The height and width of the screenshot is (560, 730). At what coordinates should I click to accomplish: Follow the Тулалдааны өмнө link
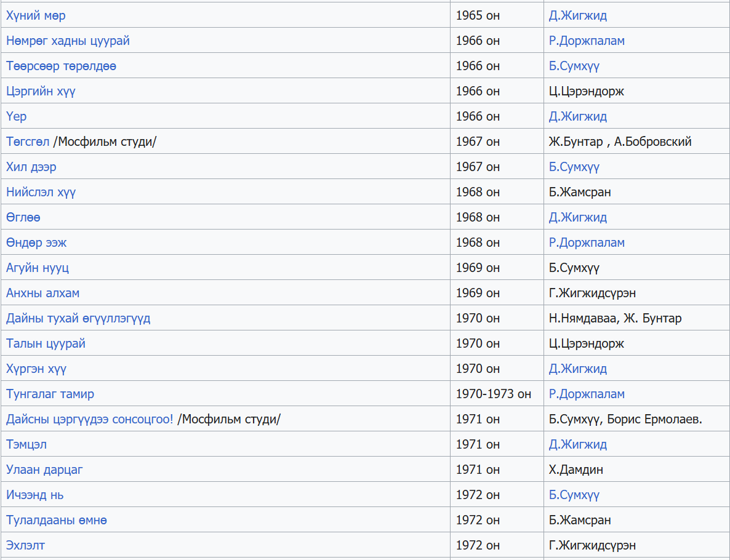(57, 519)
